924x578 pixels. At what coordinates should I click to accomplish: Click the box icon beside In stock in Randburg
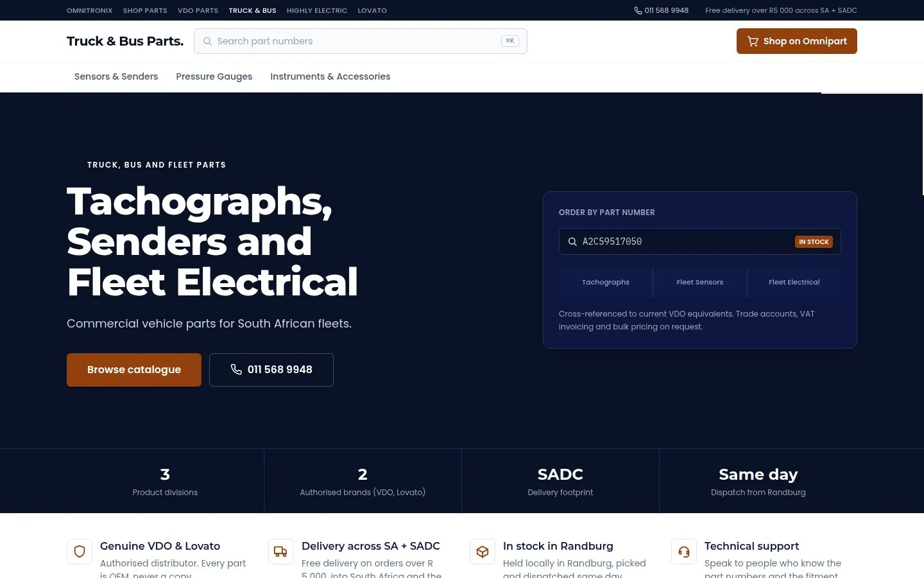(483, 552)
